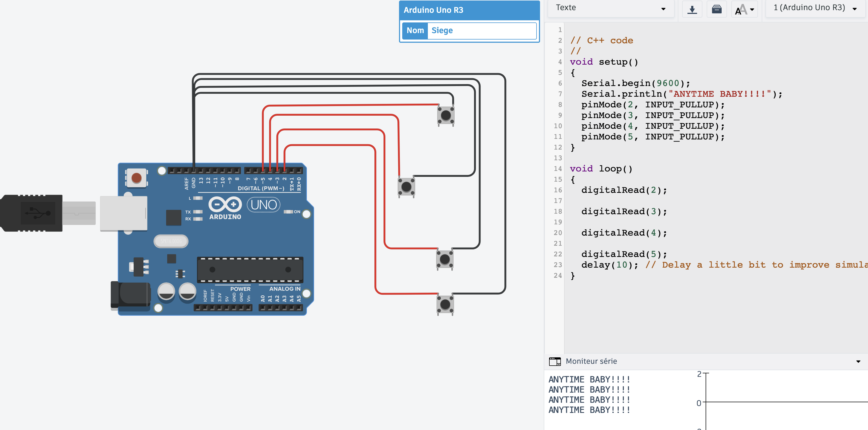
Task: Click code line 'void setup()'
Action: [x=604, y=62]
